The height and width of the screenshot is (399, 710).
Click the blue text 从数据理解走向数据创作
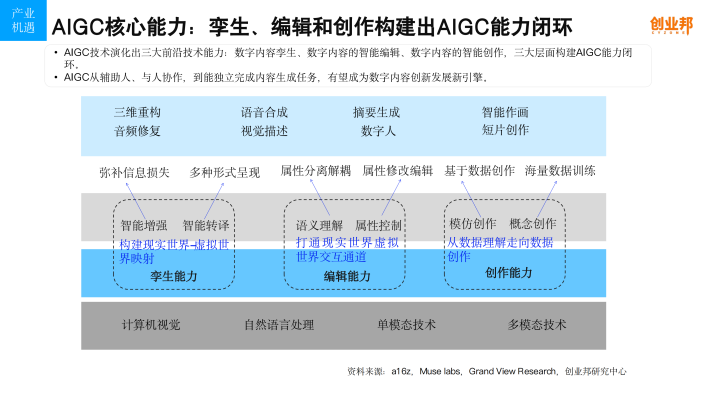[x=500, y=250]
